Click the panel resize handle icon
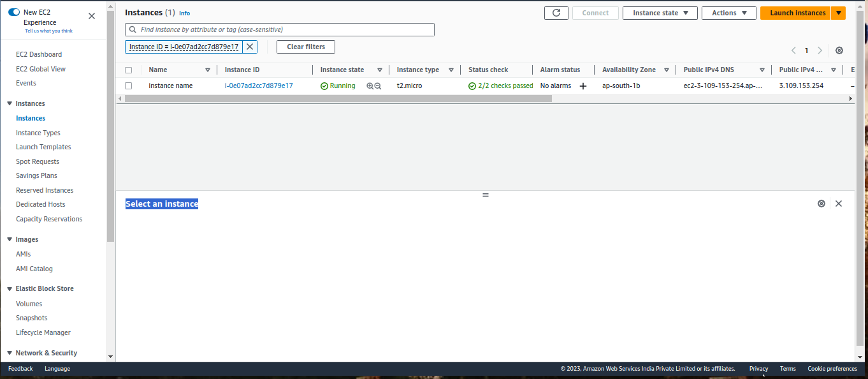 486,195
